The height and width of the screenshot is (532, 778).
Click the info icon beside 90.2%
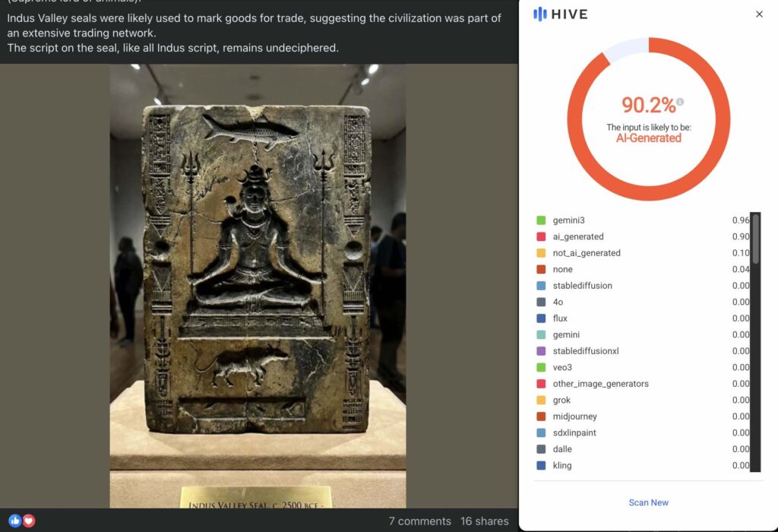tap(680, 102)
